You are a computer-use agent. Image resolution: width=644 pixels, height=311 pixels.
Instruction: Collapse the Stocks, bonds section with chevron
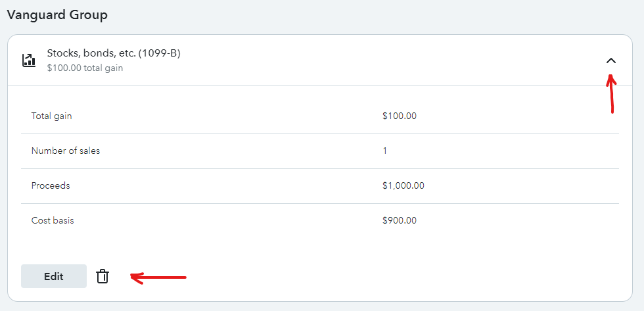(x=611, y=60)
